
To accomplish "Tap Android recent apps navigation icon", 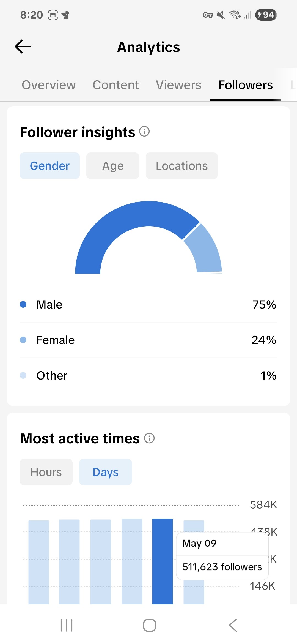I will point(67,625).
